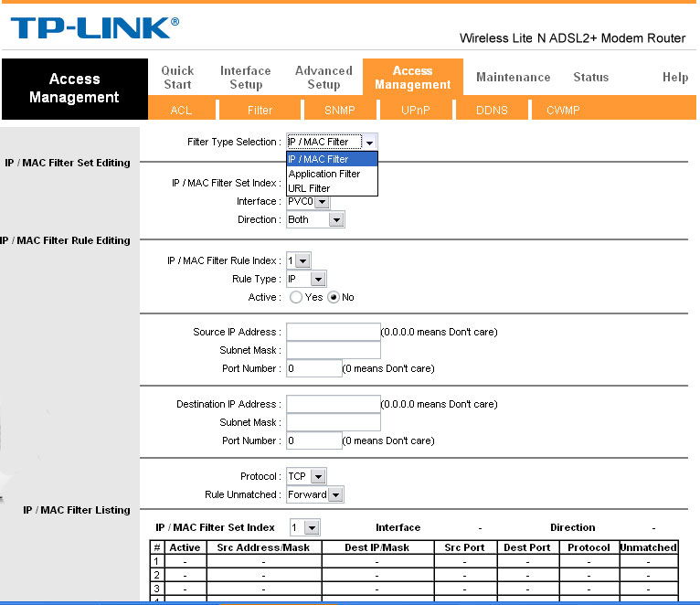Click the Wireless Lite N ADSL2+ Modem Router title

[572, 38]
